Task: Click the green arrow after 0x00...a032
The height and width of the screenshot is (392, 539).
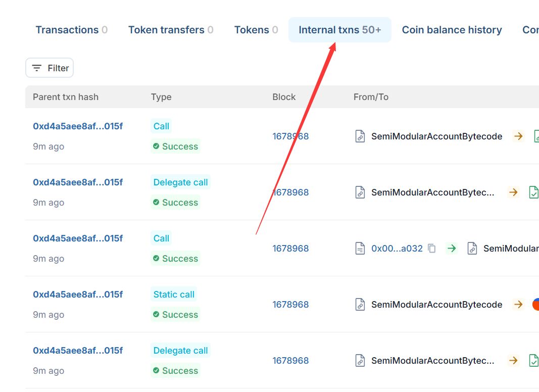Action: (x=452, y=249)
